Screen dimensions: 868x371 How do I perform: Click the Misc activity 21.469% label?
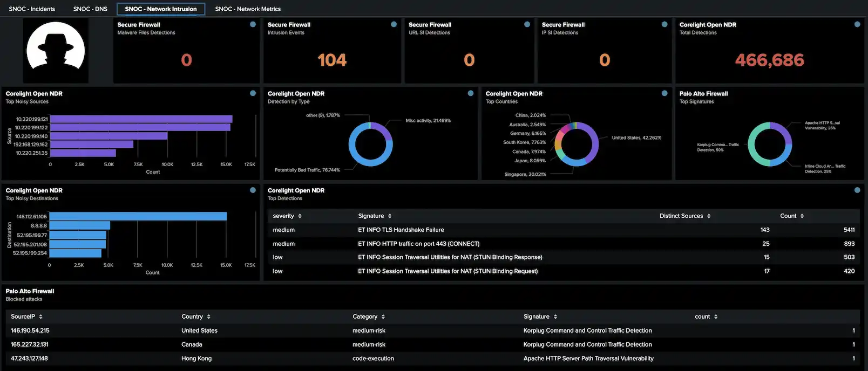428,121
